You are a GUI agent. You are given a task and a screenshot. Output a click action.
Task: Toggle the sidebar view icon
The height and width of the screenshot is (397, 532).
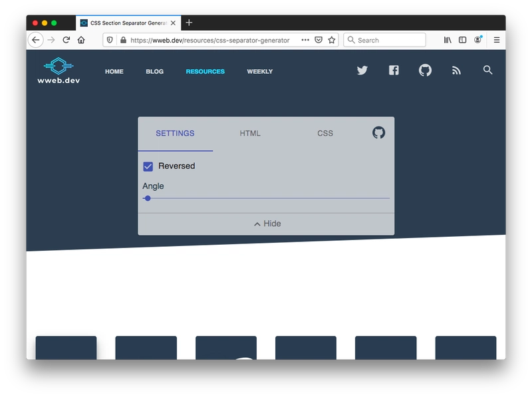[462, 40]
